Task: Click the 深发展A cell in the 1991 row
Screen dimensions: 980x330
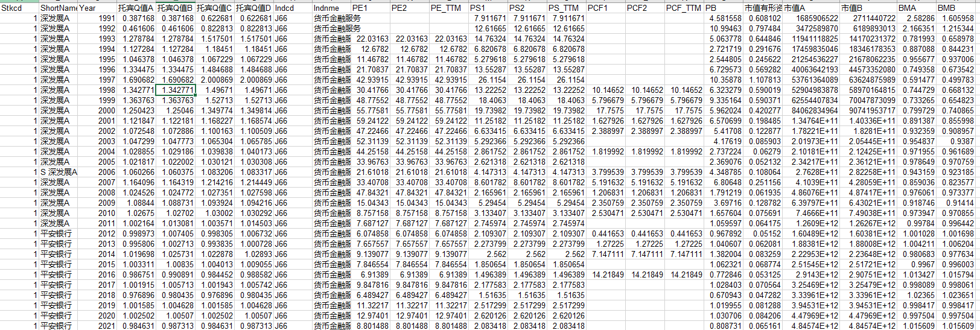Action: [58, 18]
